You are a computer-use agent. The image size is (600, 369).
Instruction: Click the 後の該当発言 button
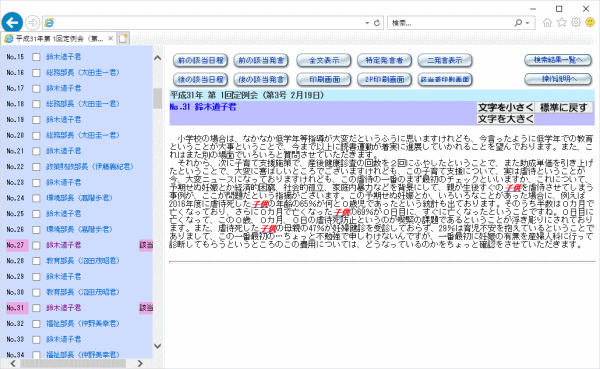coord(261,79)
